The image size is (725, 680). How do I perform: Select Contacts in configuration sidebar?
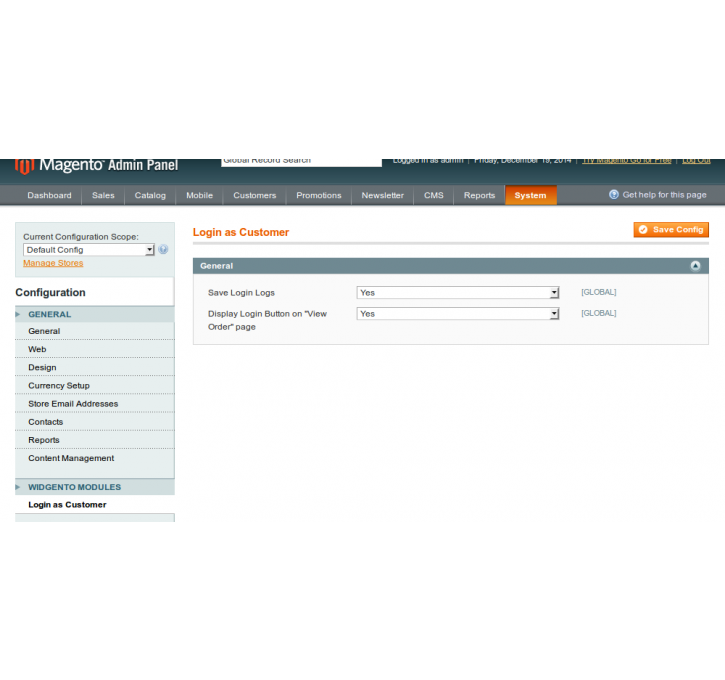point(95,422)
